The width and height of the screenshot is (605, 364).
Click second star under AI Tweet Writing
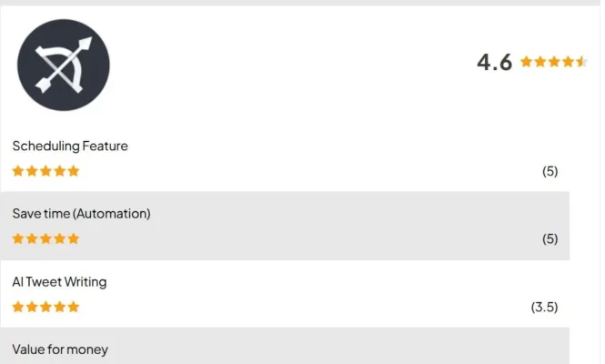click(32, 308)
